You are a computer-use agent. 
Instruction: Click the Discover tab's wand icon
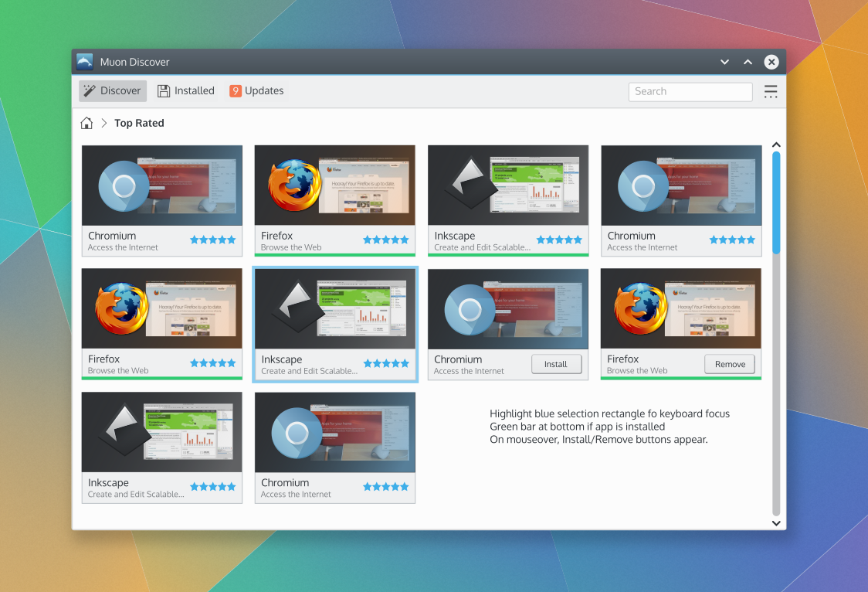pyautogui.click(x=90, y=91)
